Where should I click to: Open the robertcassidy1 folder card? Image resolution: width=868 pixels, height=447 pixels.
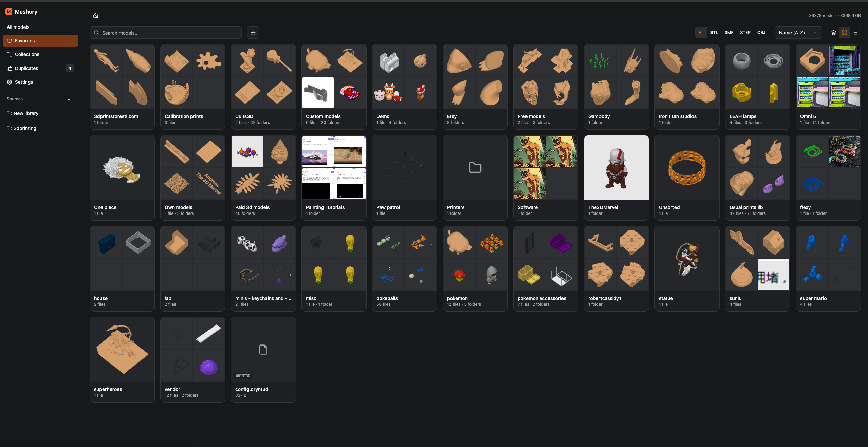coord(616,269)
